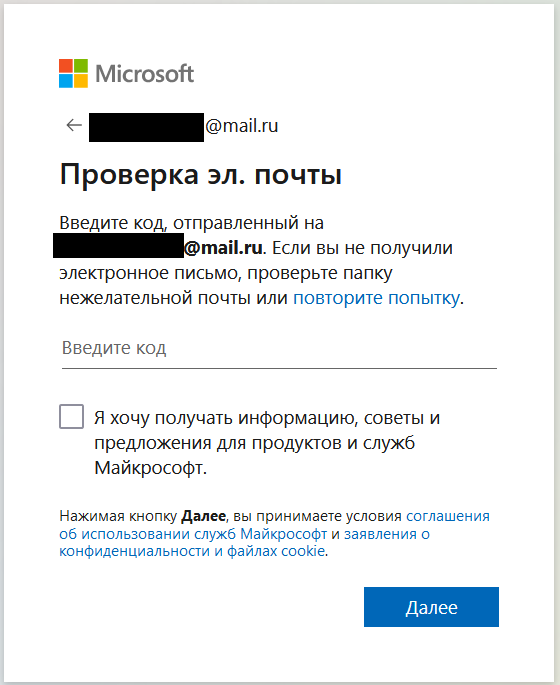Click the "Проверка эл. почты" heading
Screen dimensions: 560x685
tap(200, 175)
